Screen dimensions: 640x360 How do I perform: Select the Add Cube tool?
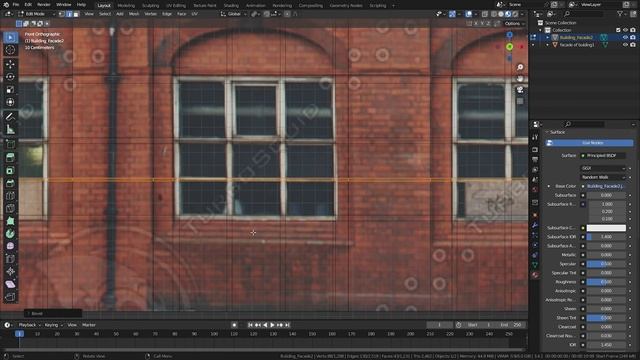pos(10,144)
